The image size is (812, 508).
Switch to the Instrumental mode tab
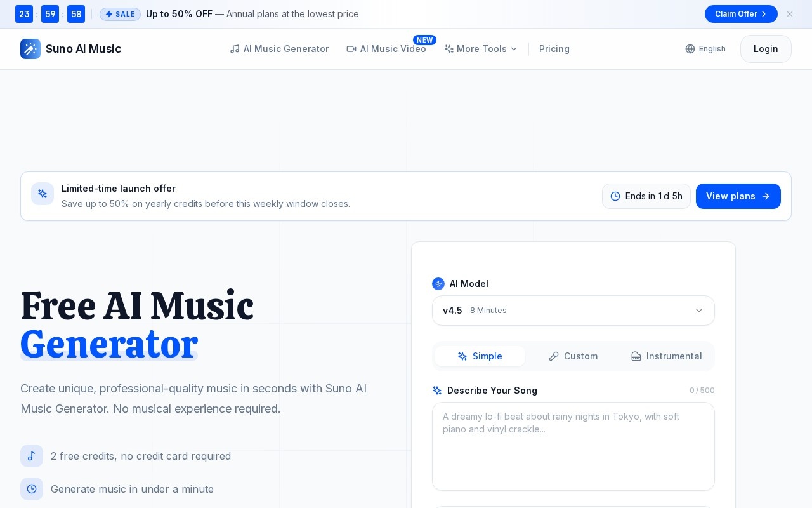(x=666, y=356)
